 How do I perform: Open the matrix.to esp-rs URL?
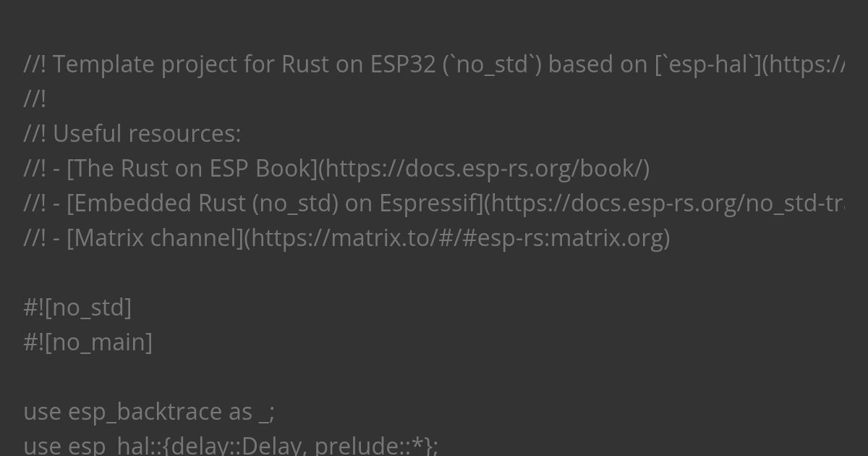coord(456,238)
